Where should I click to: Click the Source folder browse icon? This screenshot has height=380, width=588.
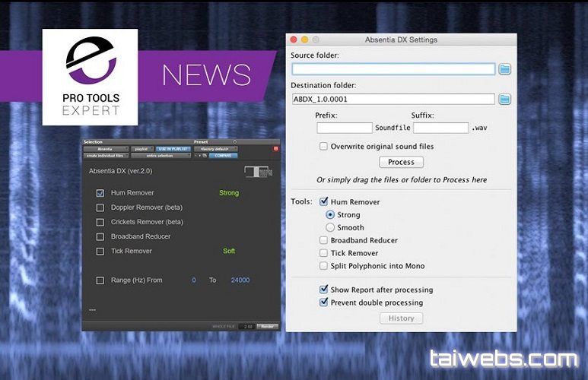point(504,69)
